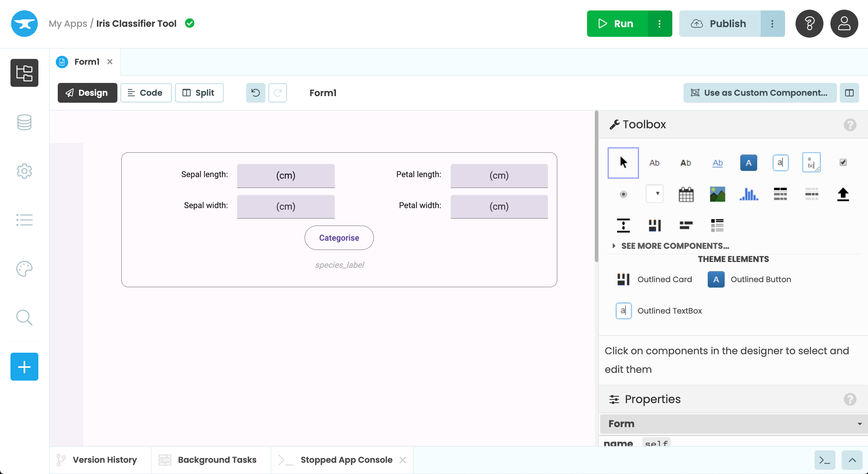This screenshot has width=868, height=474.
Task: Click the Sepal length input field
Action: pos(286,175)
